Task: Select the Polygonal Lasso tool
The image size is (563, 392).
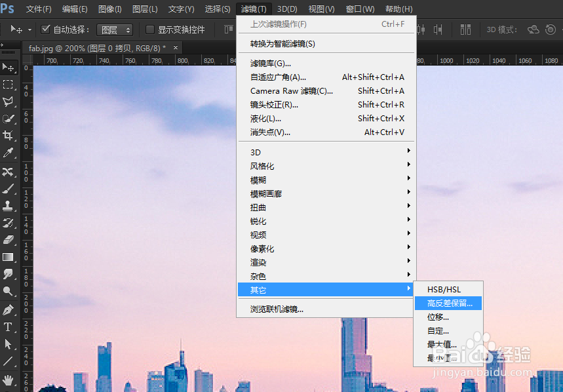Action: point(8,102)
